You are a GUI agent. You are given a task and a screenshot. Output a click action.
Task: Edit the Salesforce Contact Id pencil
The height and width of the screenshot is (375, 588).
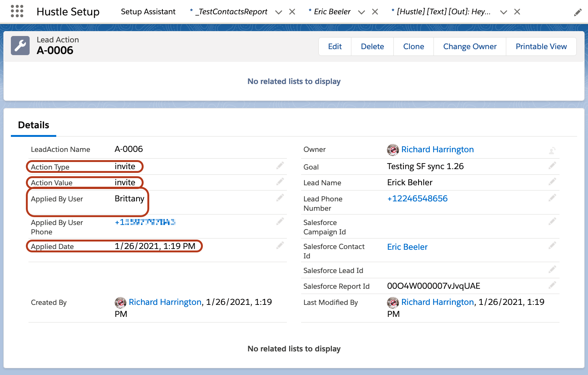552,245
